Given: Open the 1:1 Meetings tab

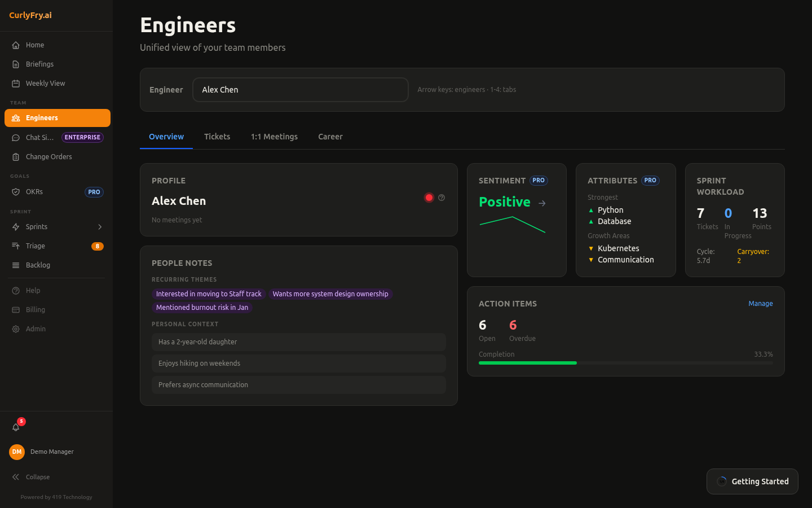Looking at the screenshot, I should coord(274,137).
